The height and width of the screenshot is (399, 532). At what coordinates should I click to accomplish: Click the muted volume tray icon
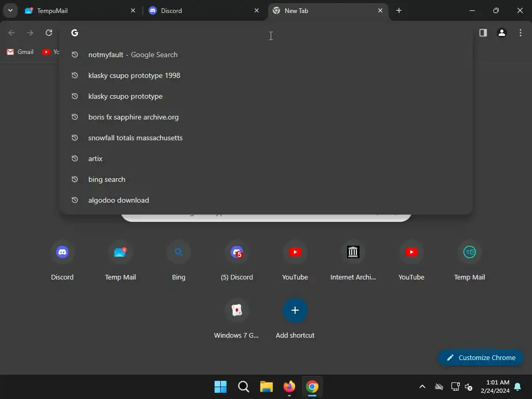click(469, 387)
